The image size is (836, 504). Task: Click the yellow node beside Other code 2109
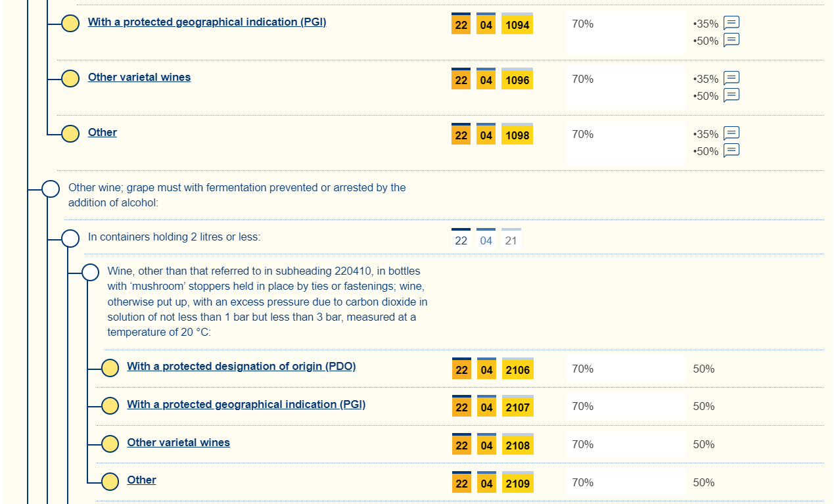coord(110,482)
